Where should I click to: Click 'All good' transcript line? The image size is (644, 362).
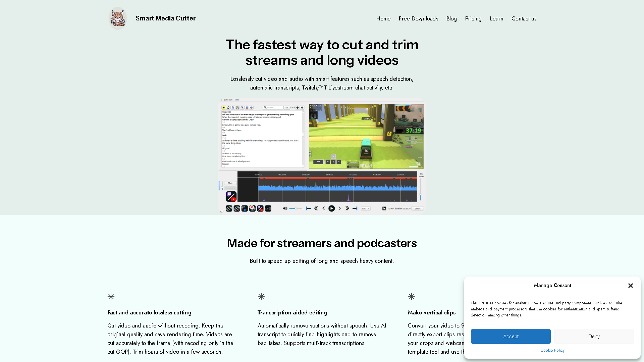coord(226,148)
